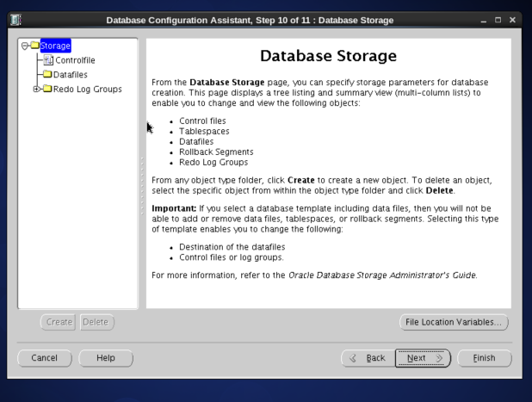Minimize the Database Configuration Assistant window
532x402 pixels.
484,21
